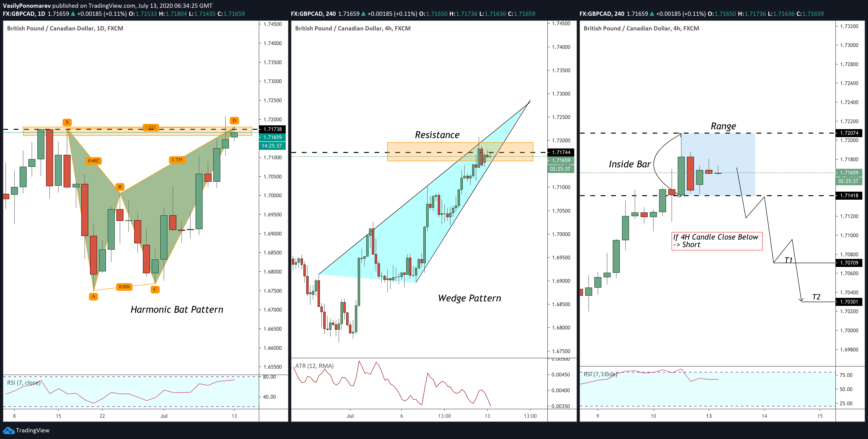Click the Harmonic Bat Pattern annotation

pos(177,309)
